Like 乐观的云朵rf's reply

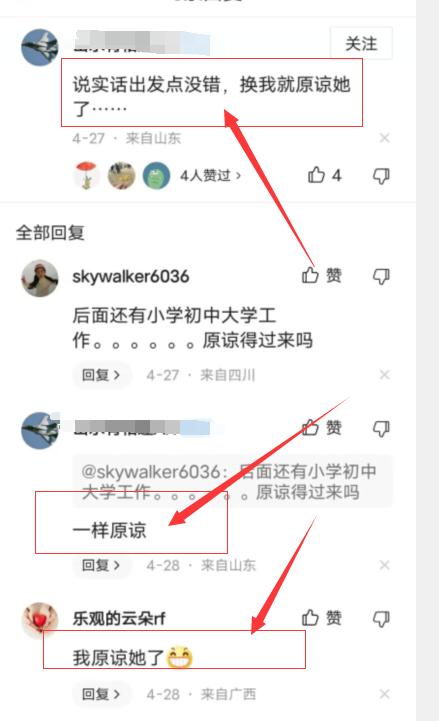point(321,618)
